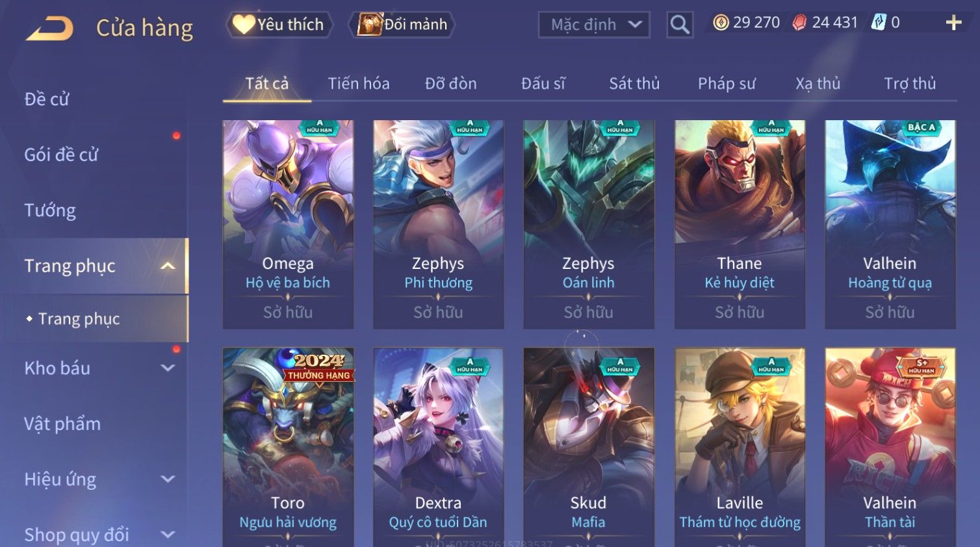Open the Tướng sidebar menu
This screenshot has height=547, width=980.
(50, 210)
